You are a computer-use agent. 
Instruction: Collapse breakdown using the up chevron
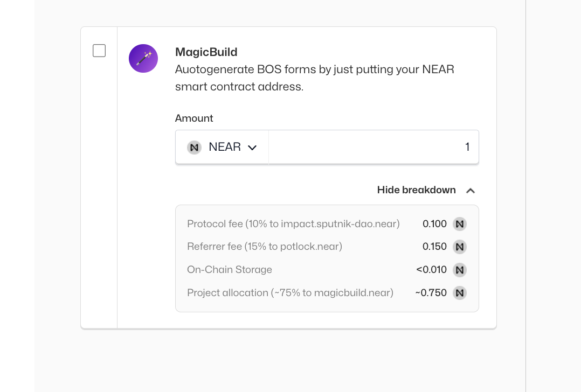471,191
